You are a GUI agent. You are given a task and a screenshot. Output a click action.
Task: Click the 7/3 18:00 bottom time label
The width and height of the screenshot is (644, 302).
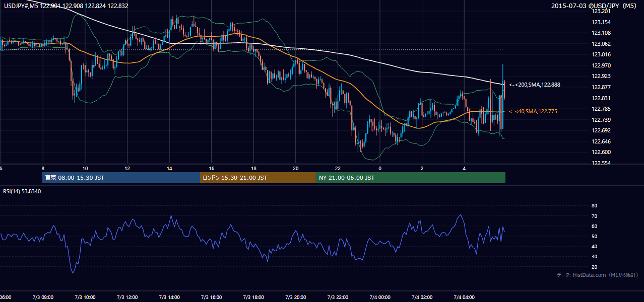[254, 297]
